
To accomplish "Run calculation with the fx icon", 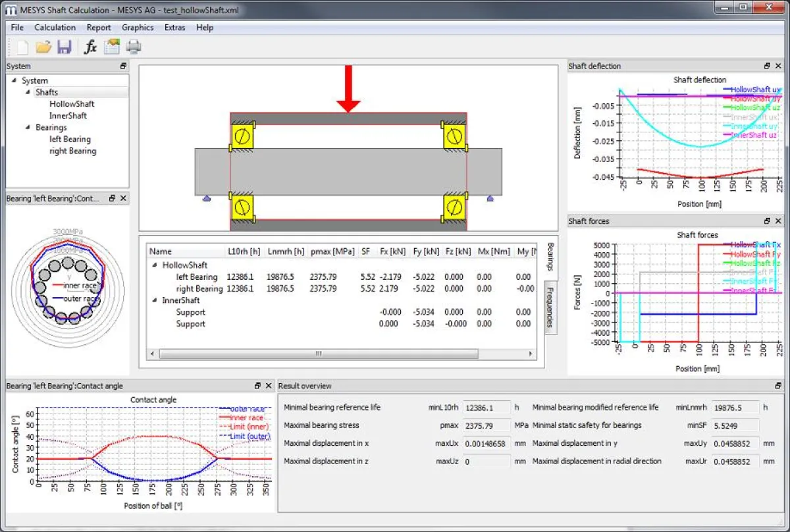I will click(x=90, y=47).
